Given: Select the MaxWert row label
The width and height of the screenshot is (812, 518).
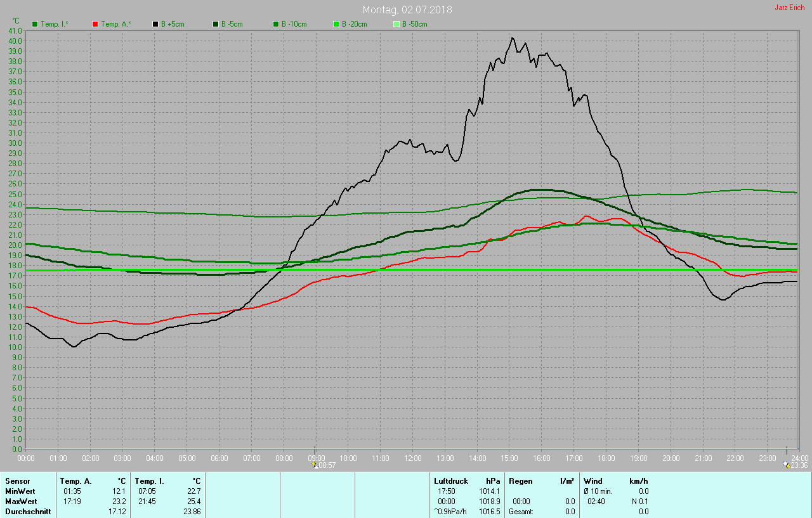Looking at the screenshot, I should [21, 502].
